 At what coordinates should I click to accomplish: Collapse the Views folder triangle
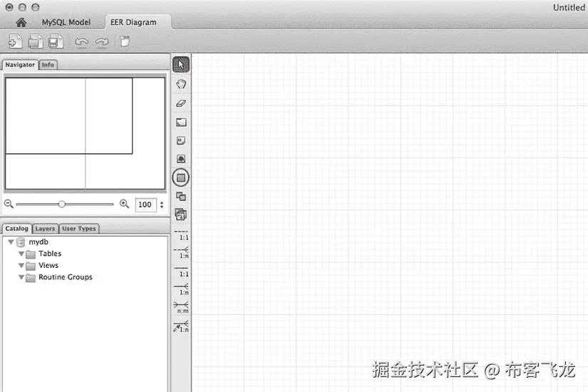(21, 266)
